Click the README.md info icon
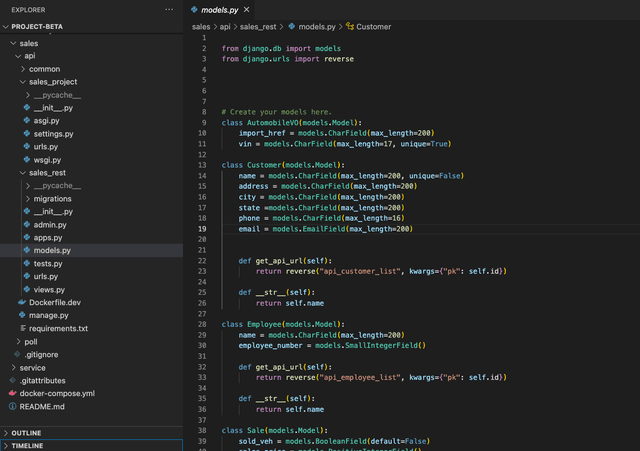The width and height of the screenshot is (640, 451). coord(12,406)
